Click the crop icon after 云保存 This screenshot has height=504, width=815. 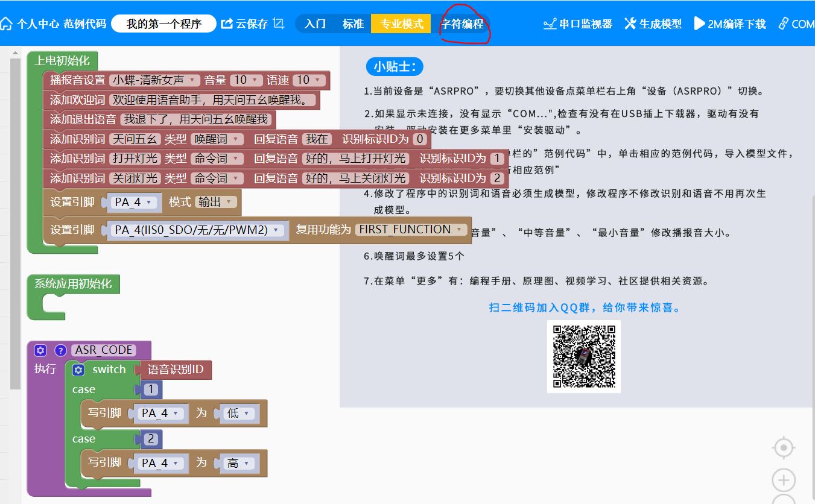pyautogui.click(x=278, y=24)
